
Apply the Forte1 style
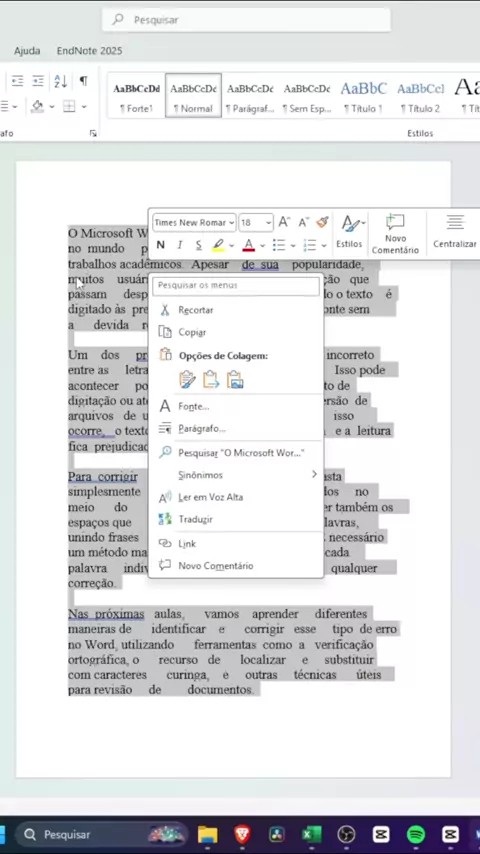pyautogui.click(x=137, y=96)
